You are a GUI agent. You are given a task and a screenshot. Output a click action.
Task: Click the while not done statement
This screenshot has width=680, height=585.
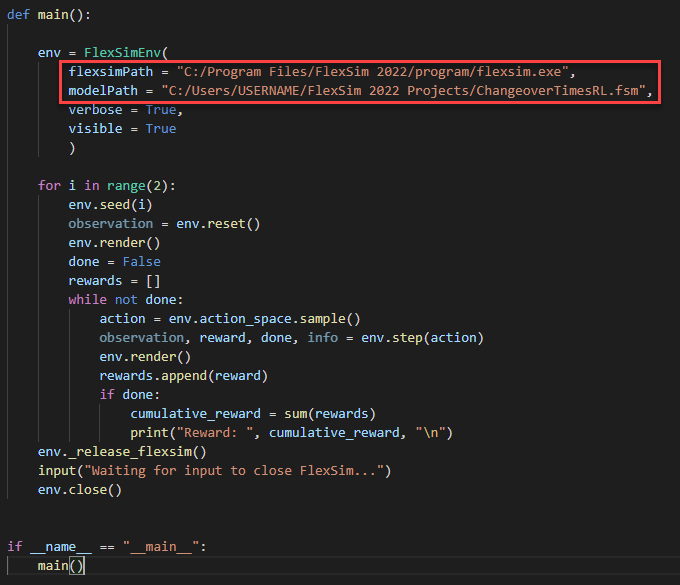121,300
